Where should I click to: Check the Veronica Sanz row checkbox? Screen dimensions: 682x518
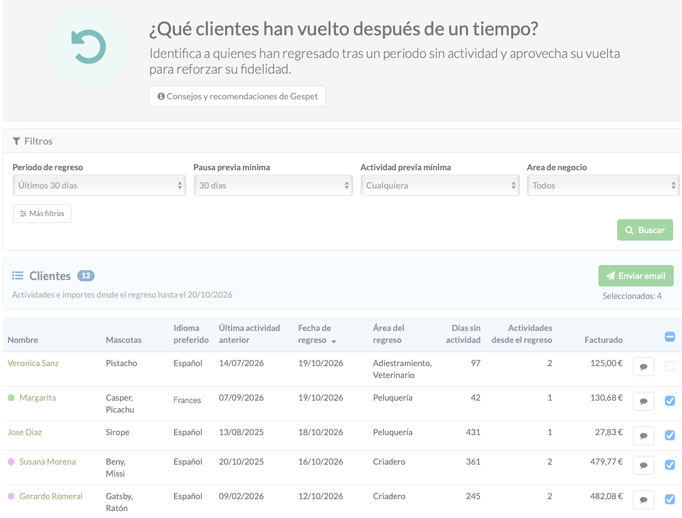670,366
